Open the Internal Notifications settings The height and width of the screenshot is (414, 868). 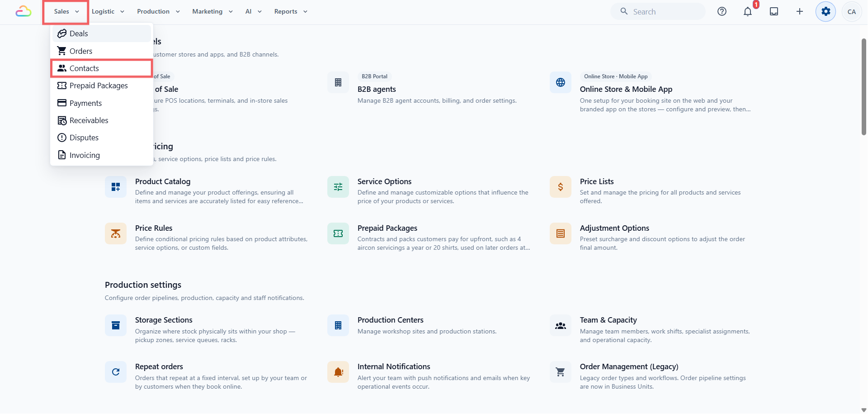coord(394,366)
